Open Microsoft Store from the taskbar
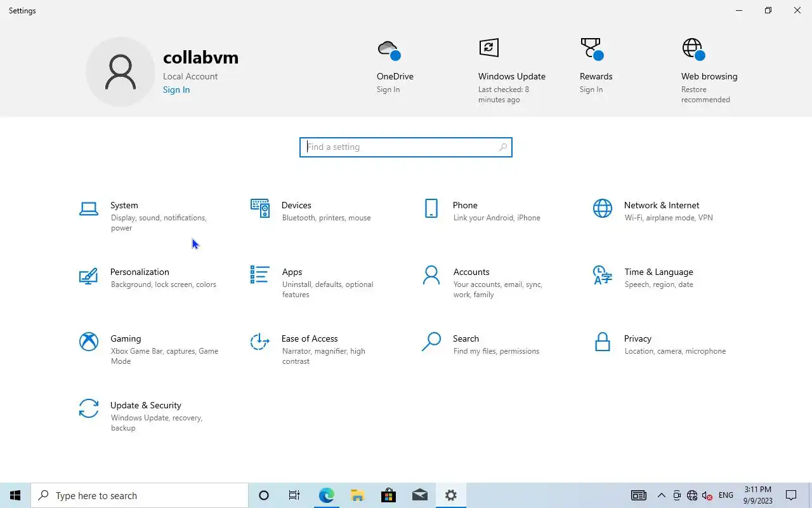This screenshot has height=508, width=812. pos(388,495)
